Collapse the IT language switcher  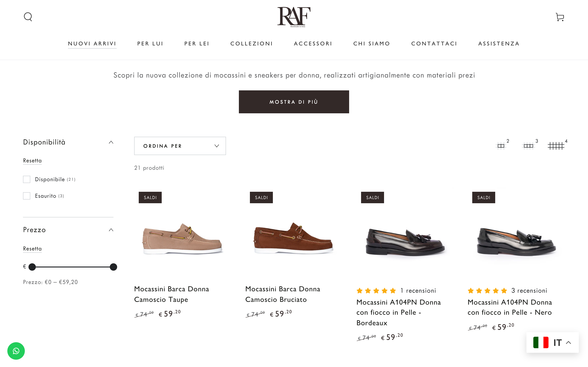click(568, 342)
